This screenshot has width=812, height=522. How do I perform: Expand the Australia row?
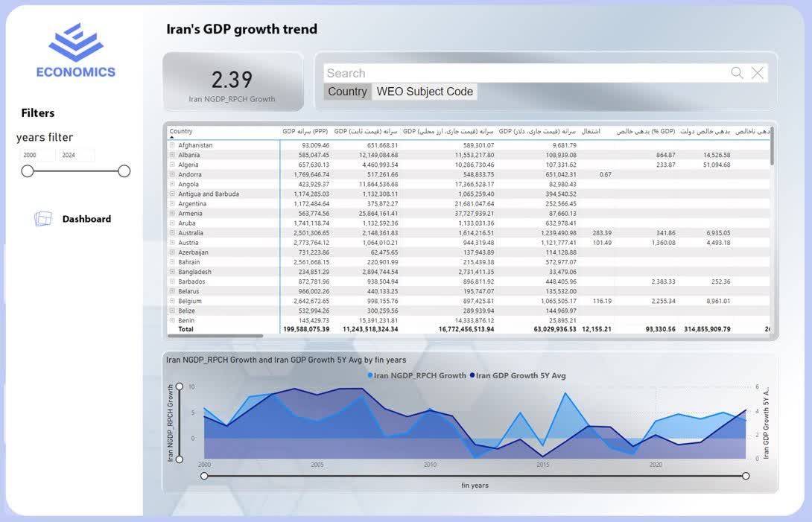point(172,233)
